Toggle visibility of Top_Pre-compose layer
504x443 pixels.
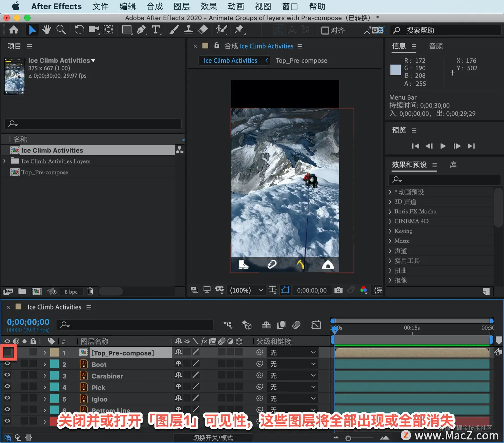pos(8,352)
